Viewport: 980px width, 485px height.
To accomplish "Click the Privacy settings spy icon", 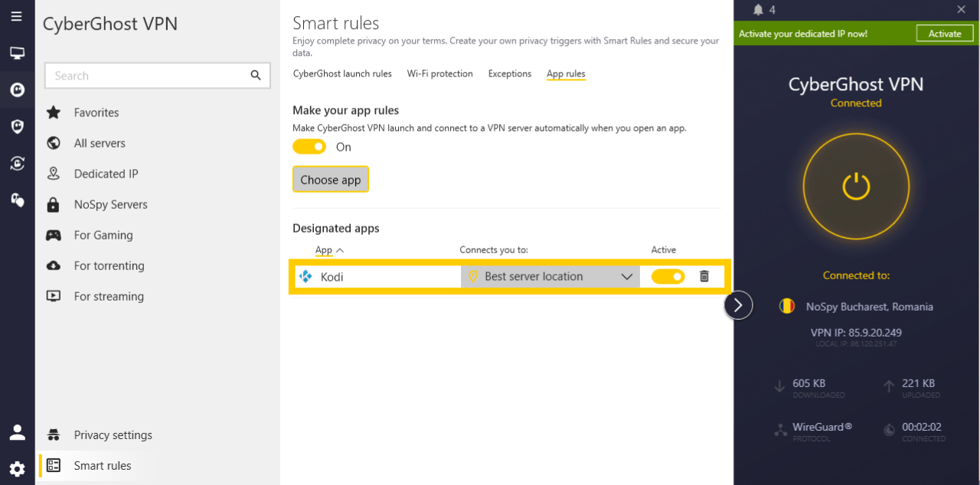I will pos(54,435).
